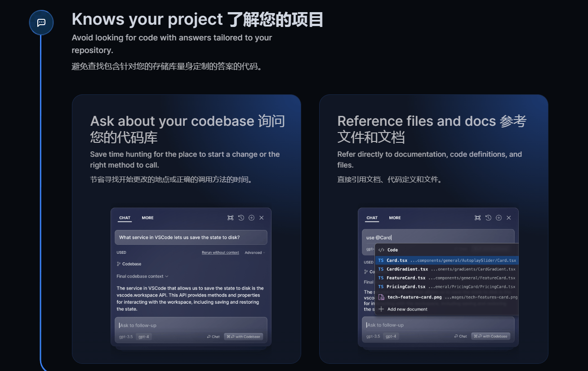Expand the Advanced dropdown in the left panel
The width and height of the screenshot is (588, 371).
[254, 253]
